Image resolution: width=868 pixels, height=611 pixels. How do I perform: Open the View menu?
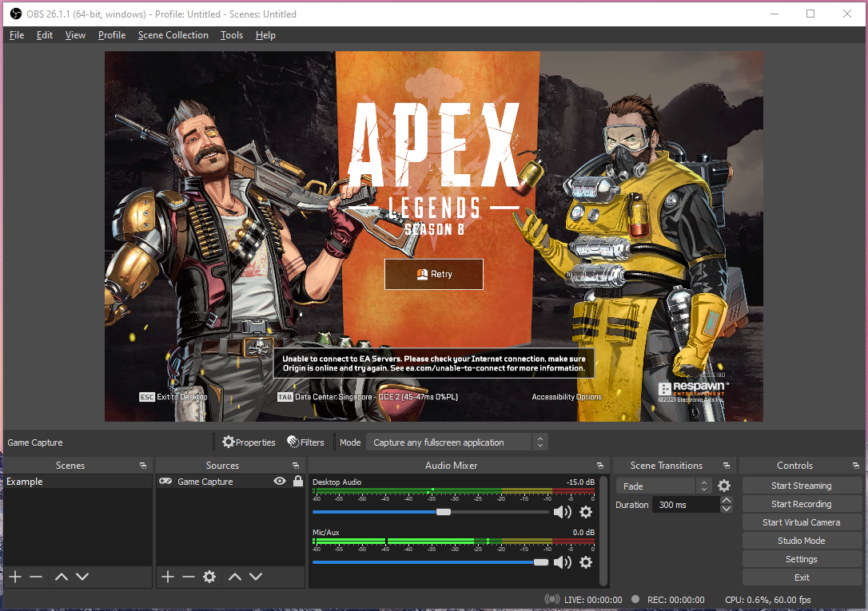(75, 35)
